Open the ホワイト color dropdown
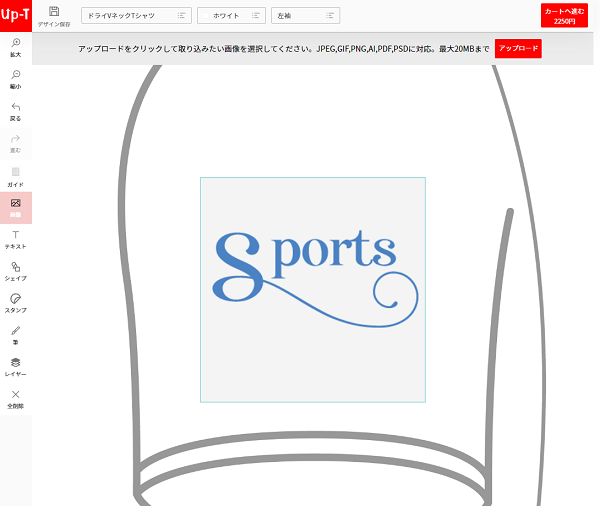Image resolution: width=600 pixels, height=506 pixels. [x=231, y=16]
